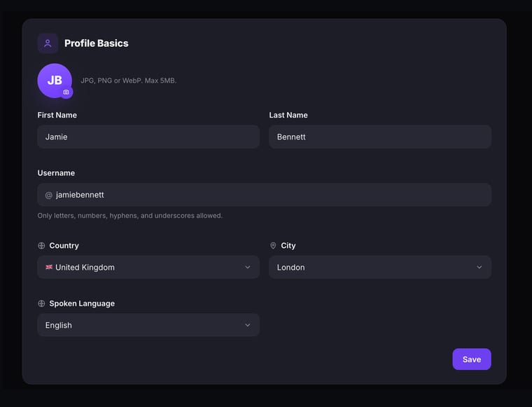
Task: Click the chevron arrow in the Spoken Language dropdown
Action: tap(248, 325)
